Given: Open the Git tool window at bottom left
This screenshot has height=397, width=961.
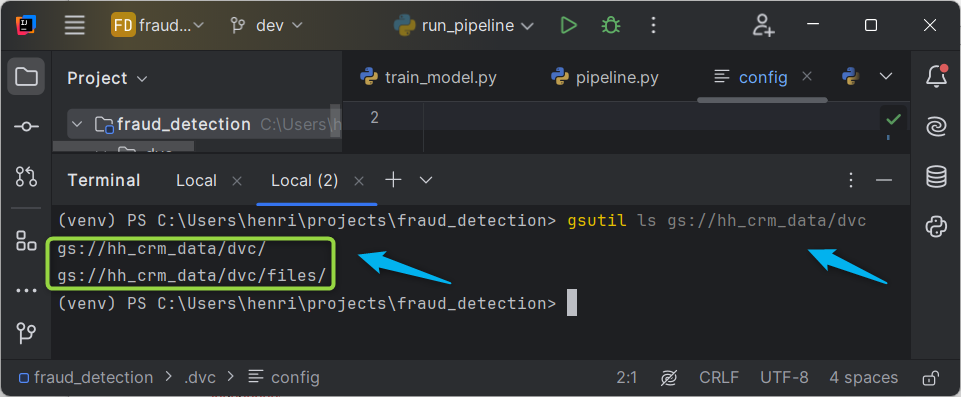Looking at the screenshot, I should 26,333.
